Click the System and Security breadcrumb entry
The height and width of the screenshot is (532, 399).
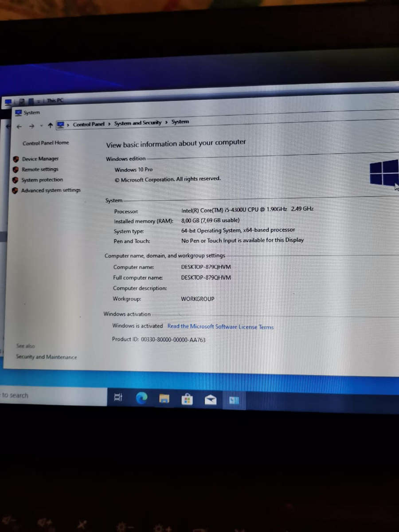pos(137,123)
